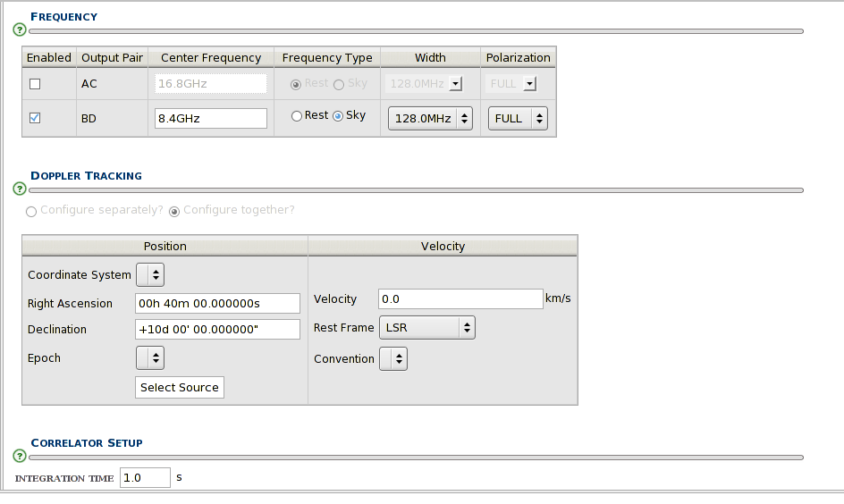Click the Right Ascension input field
Screen dimensions: 844x504
click(217, 303)
